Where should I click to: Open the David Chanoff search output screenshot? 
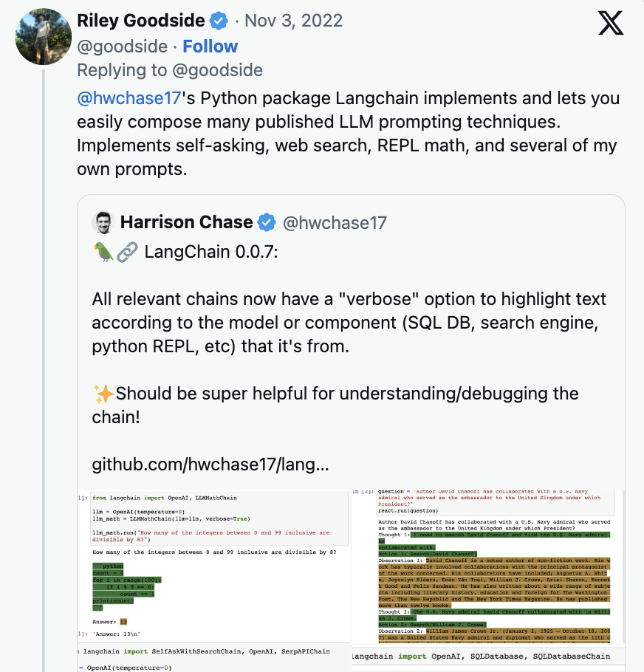(x=488, y=563)
